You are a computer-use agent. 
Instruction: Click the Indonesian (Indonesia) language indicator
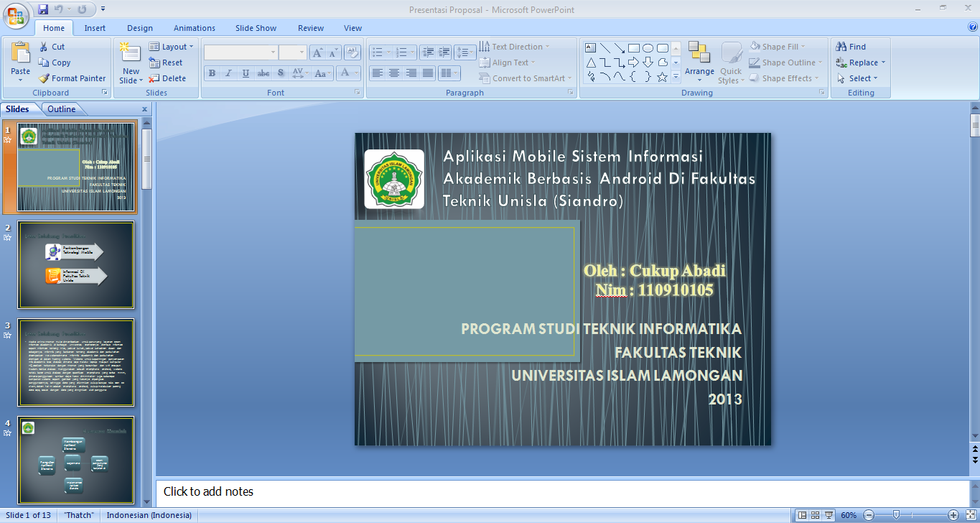[x=149, y=515]
